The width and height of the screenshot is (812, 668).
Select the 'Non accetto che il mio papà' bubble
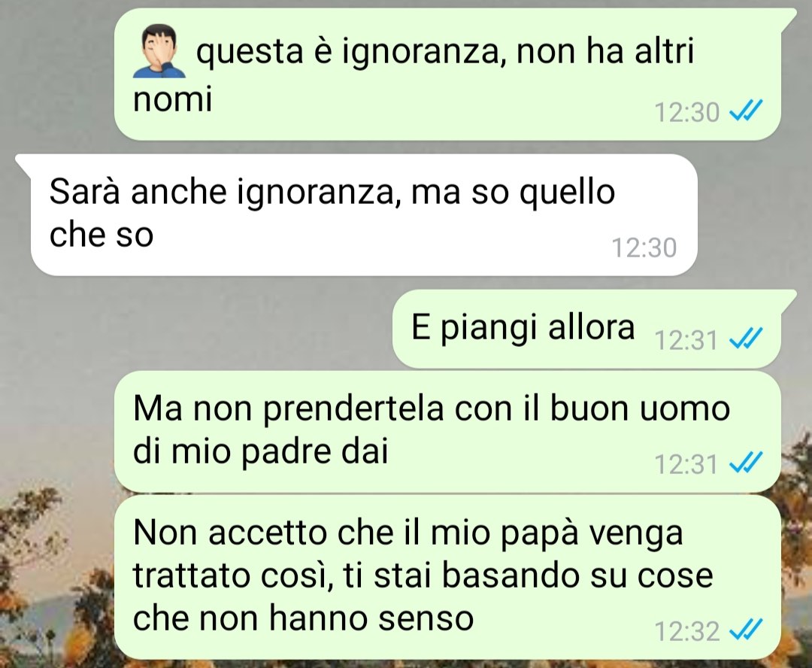(447, 577)
